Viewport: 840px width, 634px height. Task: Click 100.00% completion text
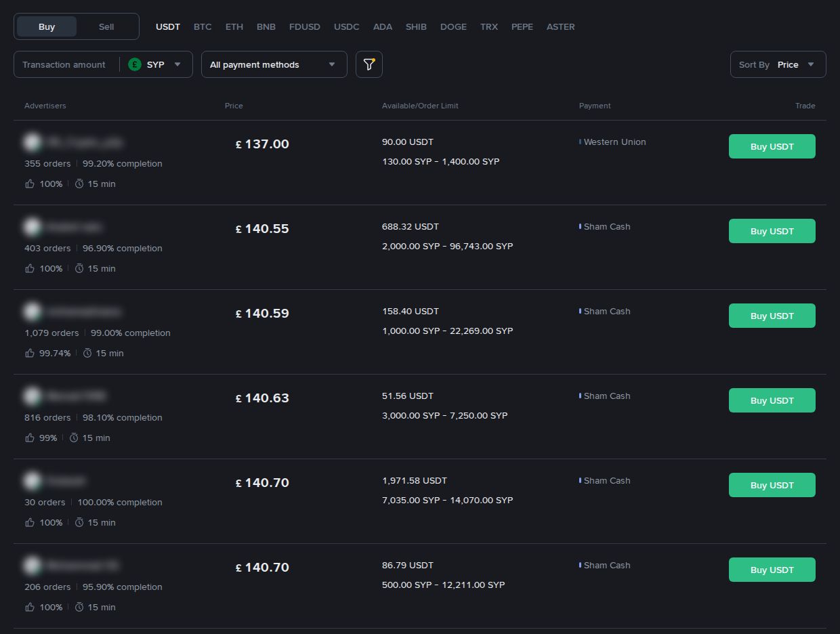tap(120, 502)
